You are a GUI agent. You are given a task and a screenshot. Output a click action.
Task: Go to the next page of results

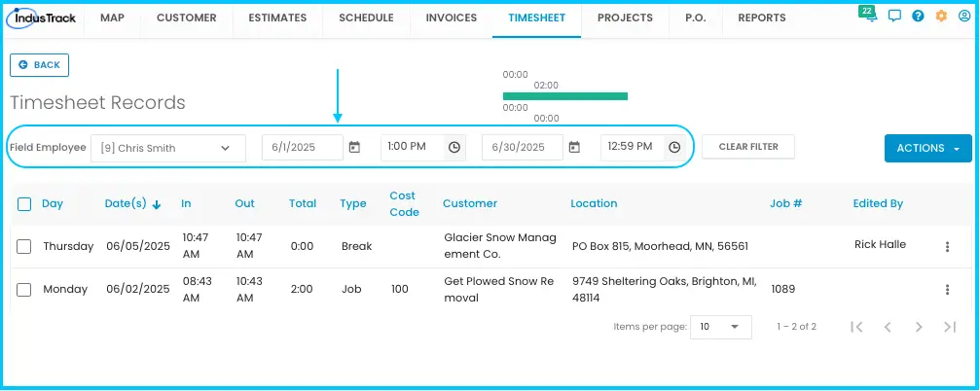pyautogui.click(x=918, y=327)
